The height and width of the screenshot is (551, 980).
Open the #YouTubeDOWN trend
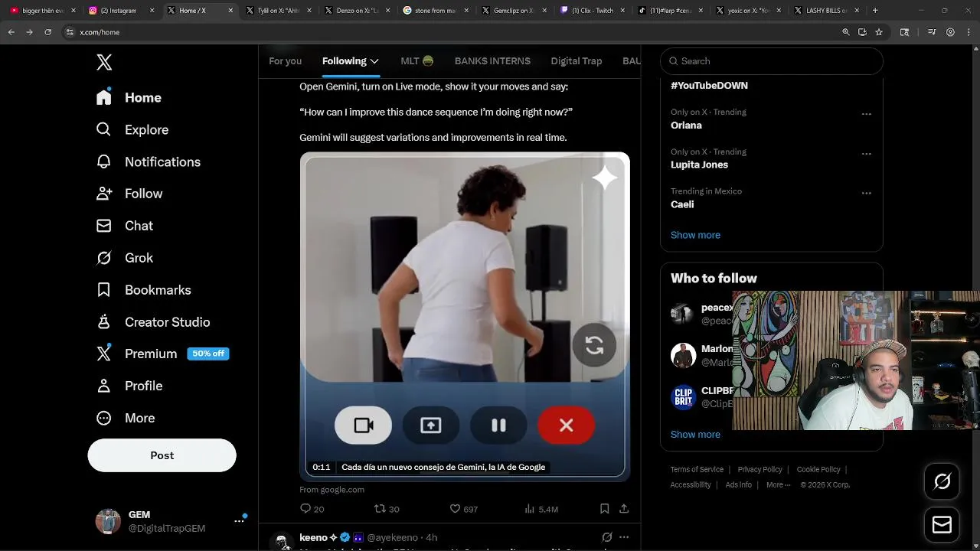tap(709, 86)
